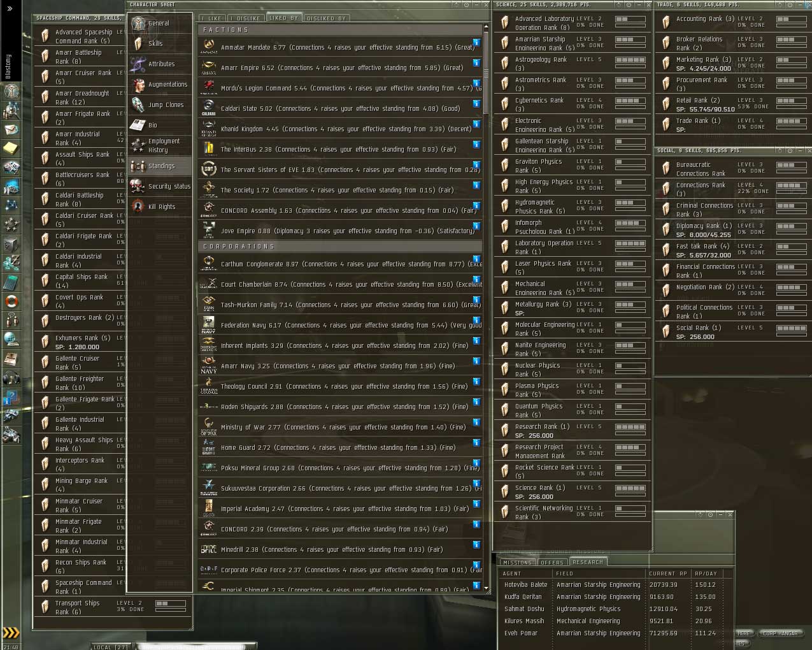812x650 pixels.
Task: Click the cube icon in the sidebar
Action: 11,244
